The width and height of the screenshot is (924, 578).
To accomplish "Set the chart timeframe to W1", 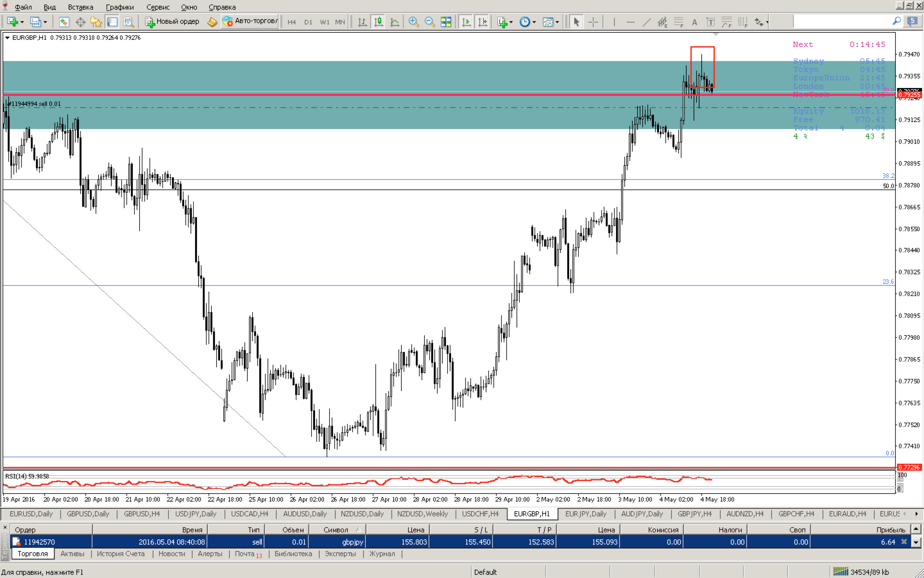I will point(325,22).
